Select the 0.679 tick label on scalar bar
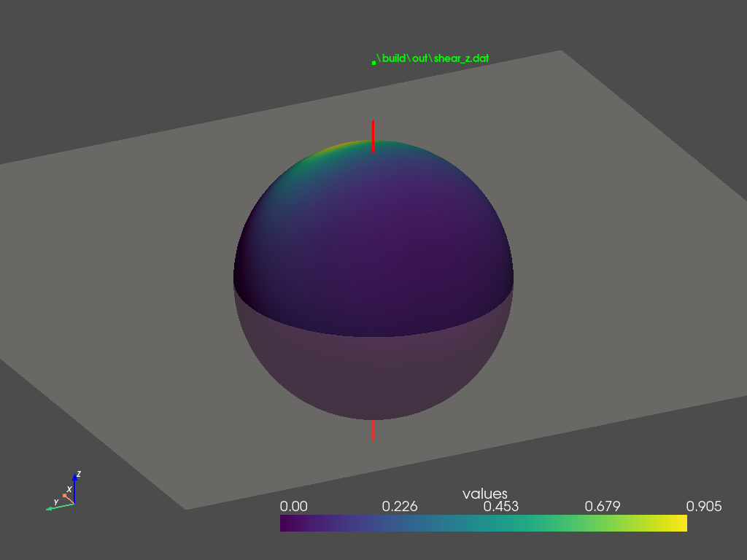The image size is (747, 560). 603,507
